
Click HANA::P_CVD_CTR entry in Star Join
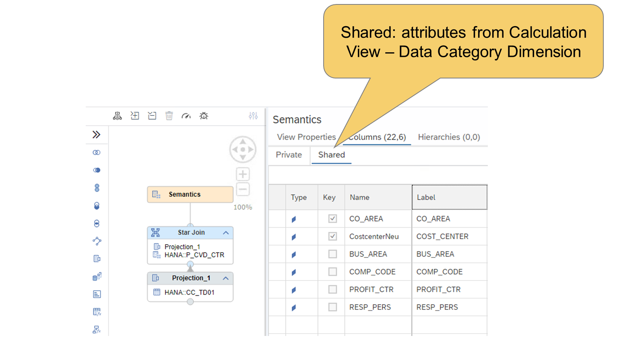[x=194, y=255]
